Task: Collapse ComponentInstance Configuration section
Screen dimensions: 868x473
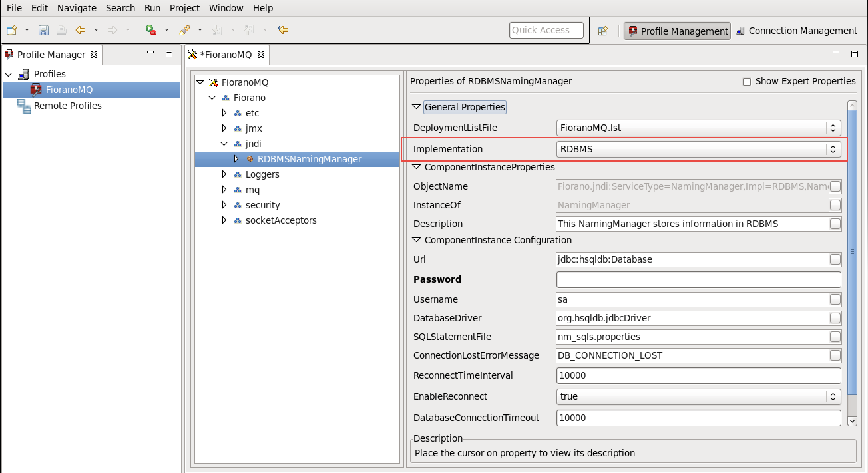Action: (x=417, y=240)
